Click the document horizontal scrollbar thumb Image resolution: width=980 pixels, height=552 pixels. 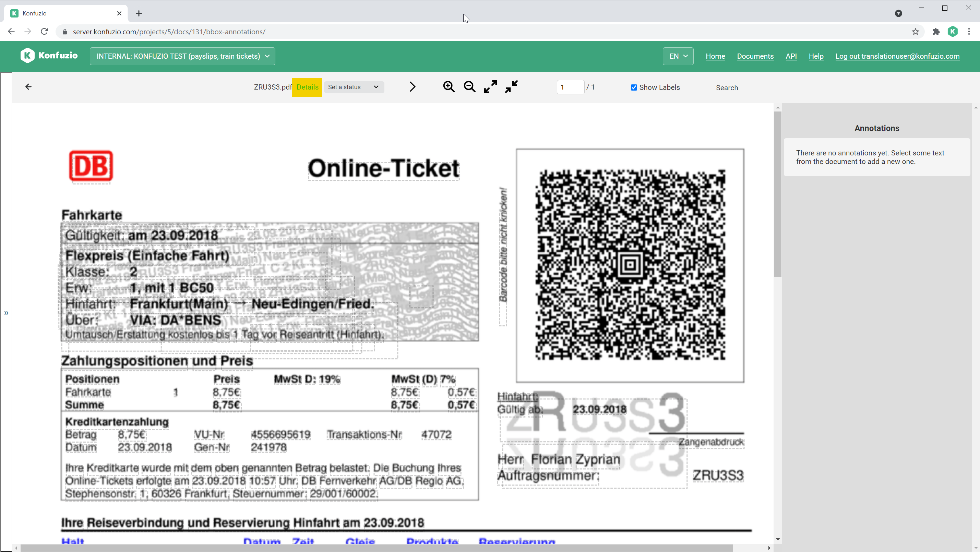(x=377, y=548)
